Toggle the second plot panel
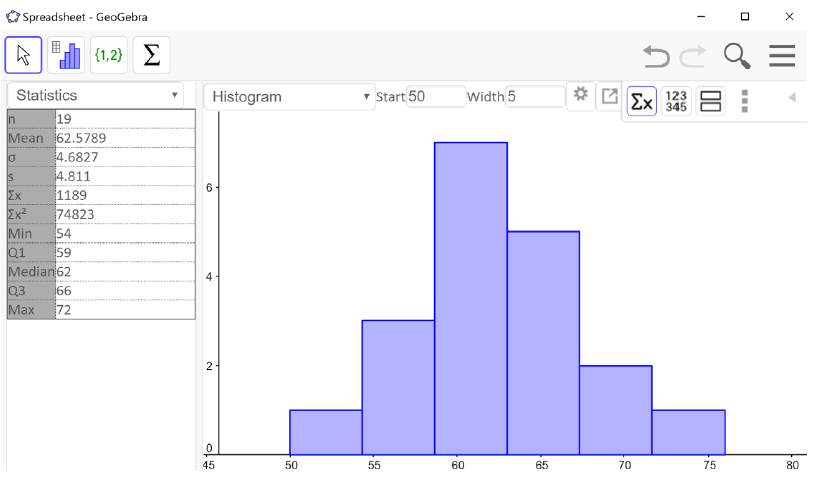823x479 pixels. click(x=711, y=101)
